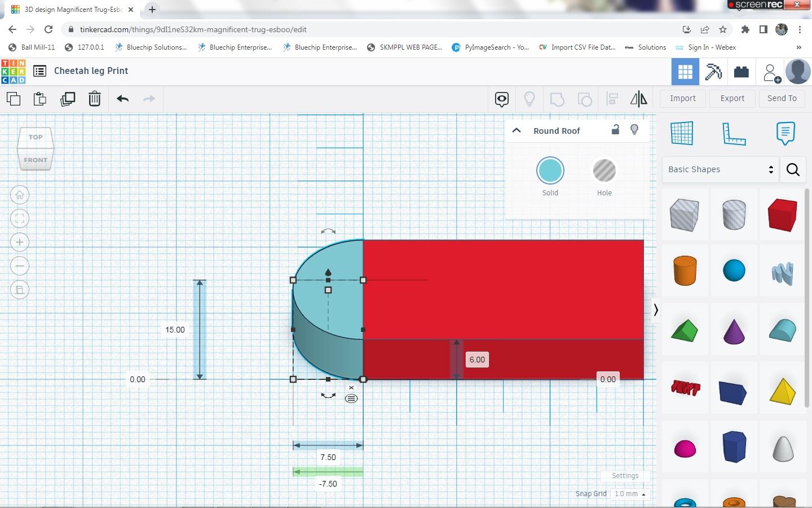The width and height of the screenshot is (812, 508).
Task: Select the Workplane tool
Action: [682, 133]
